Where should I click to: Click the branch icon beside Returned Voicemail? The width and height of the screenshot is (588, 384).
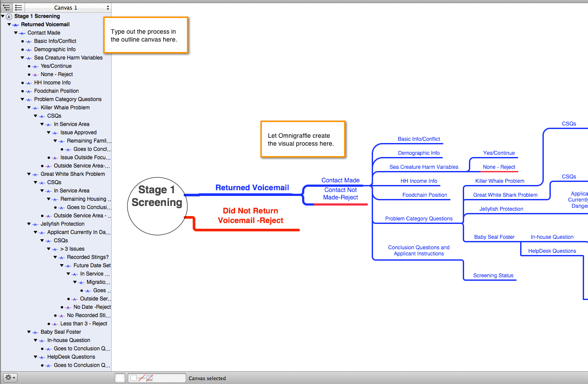click(x=16, y=25)
